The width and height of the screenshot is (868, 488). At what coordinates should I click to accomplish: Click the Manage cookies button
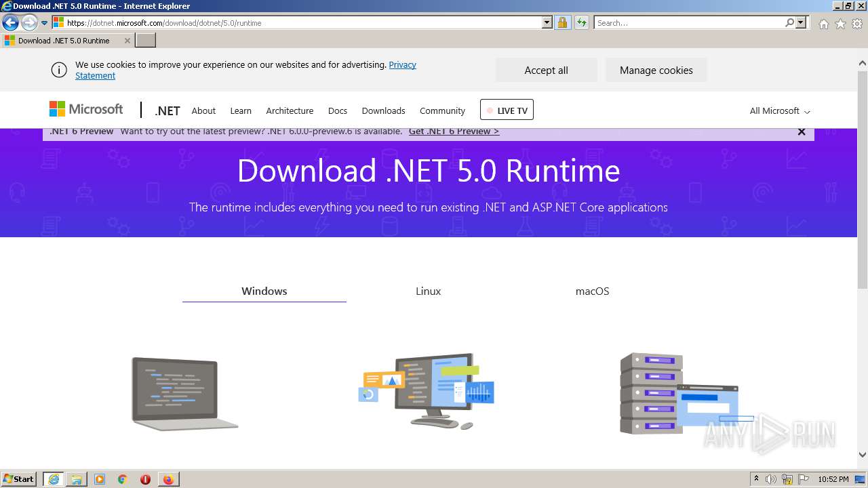[656, 70]
